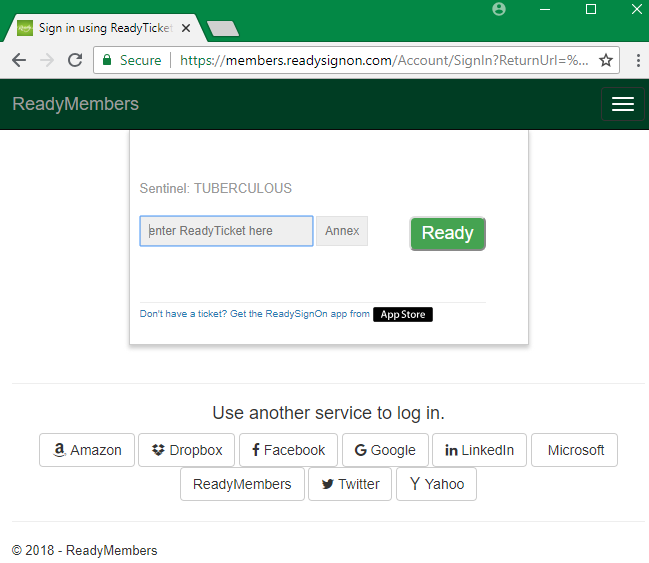Click the App Store badge
Image resolution: width=649 pixels, height=563 pixels.
(x=403, y=314)
